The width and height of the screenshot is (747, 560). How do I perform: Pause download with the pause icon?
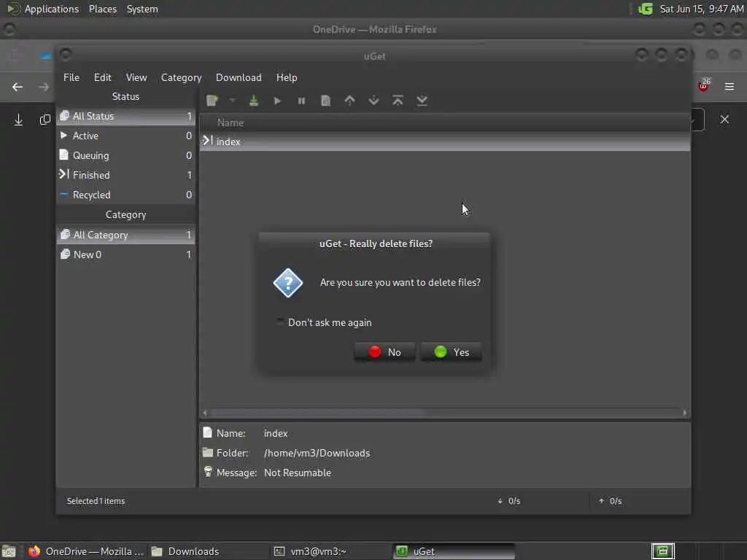coord(301,101)
